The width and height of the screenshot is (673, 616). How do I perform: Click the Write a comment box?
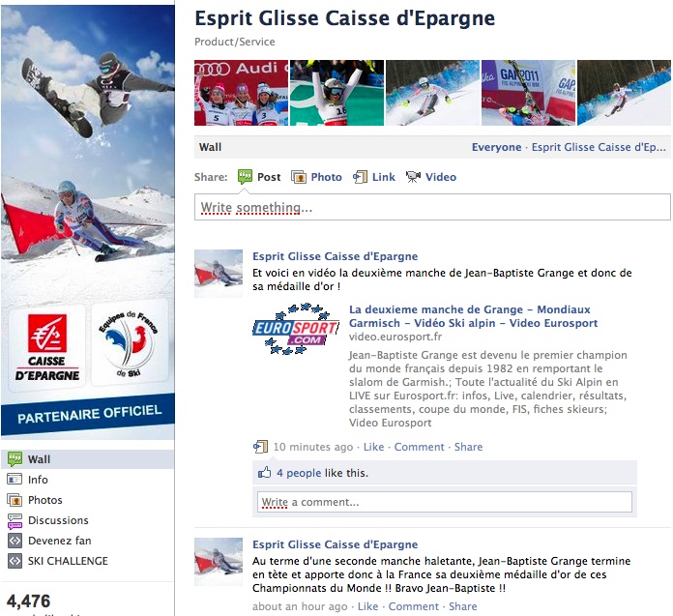[x=444, y=502]
